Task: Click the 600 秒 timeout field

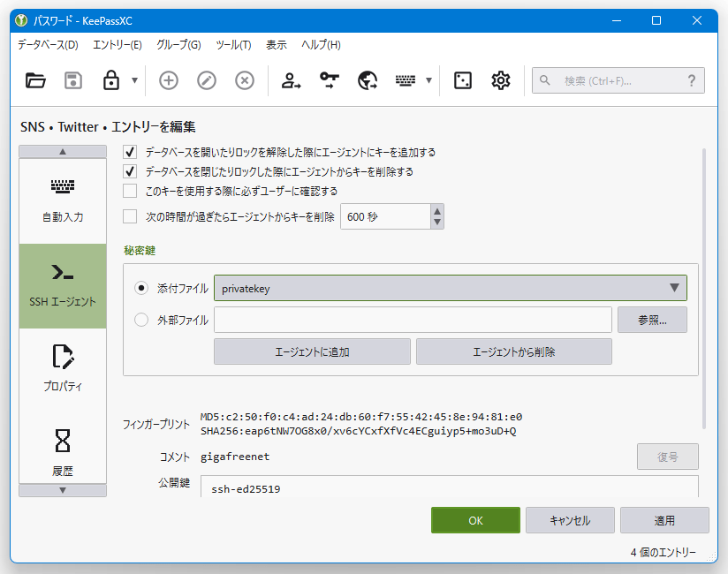Action: pos(385,216)
